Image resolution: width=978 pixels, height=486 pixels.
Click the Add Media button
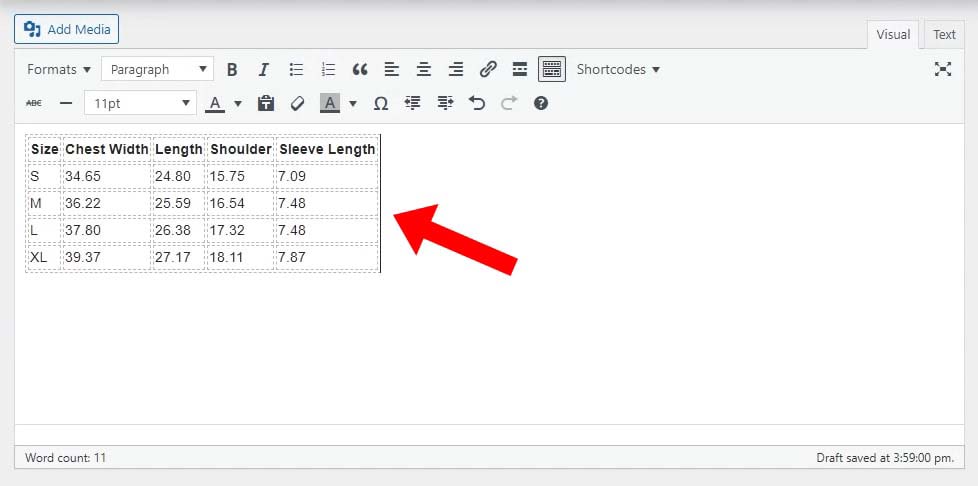point(67,29)
